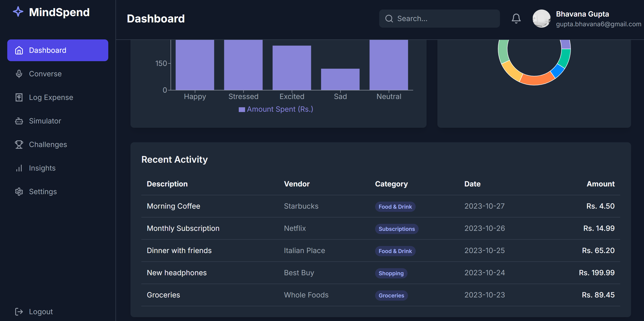Type in the Search field
The width and height of the screenshot is (644, 321).
[x=445, y=19]
